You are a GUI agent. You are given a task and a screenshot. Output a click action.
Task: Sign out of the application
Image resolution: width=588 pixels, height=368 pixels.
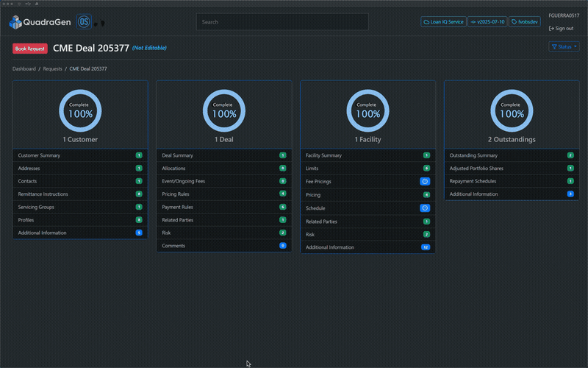[561, 29]
